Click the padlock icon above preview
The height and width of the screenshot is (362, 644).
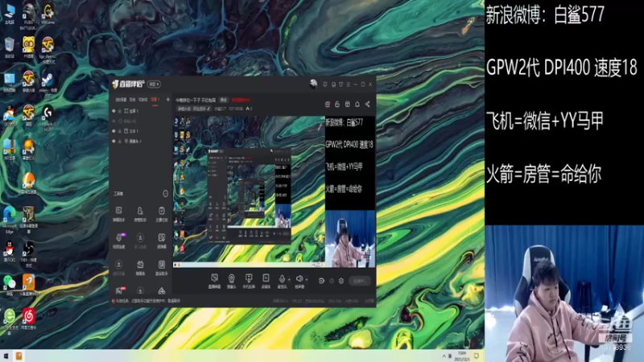(337, 105)
